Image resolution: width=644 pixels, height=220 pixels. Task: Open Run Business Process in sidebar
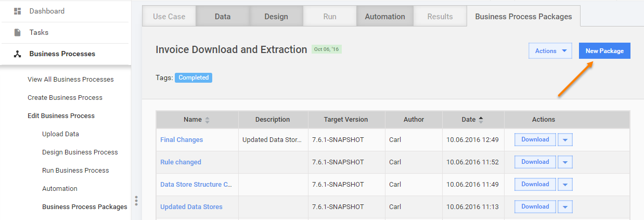click(75, 171)
